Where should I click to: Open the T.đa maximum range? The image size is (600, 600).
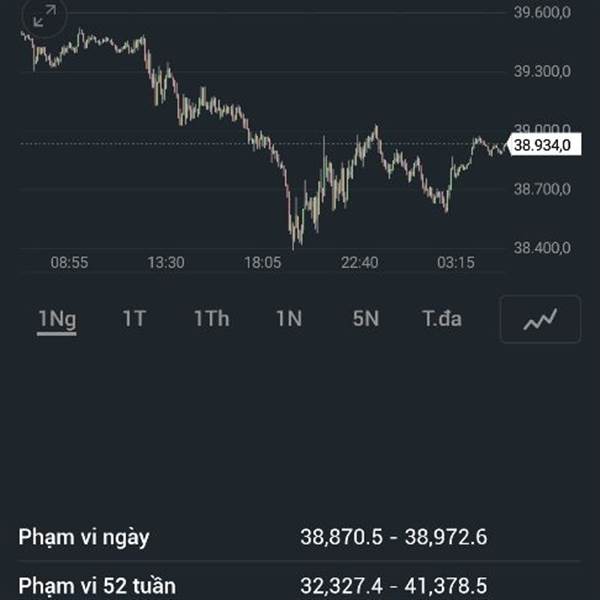click(442, 318)
